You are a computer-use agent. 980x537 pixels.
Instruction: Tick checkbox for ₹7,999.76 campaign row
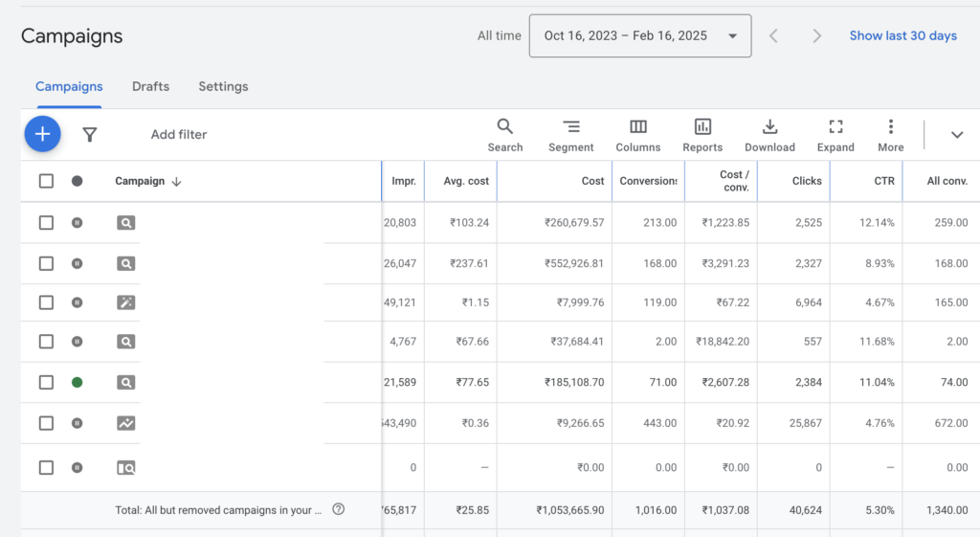pos(46,302)
